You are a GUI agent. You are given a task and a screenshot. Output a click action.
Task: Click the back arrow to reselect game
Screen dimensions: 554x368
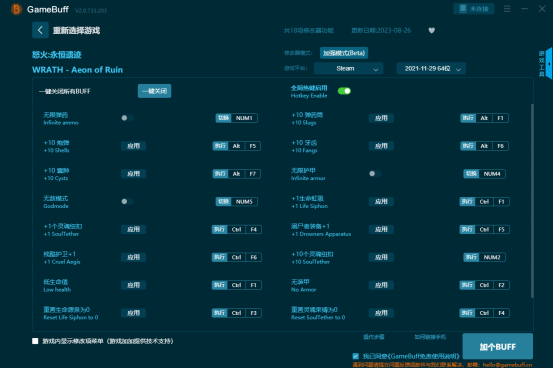click(x=40, y=30)
